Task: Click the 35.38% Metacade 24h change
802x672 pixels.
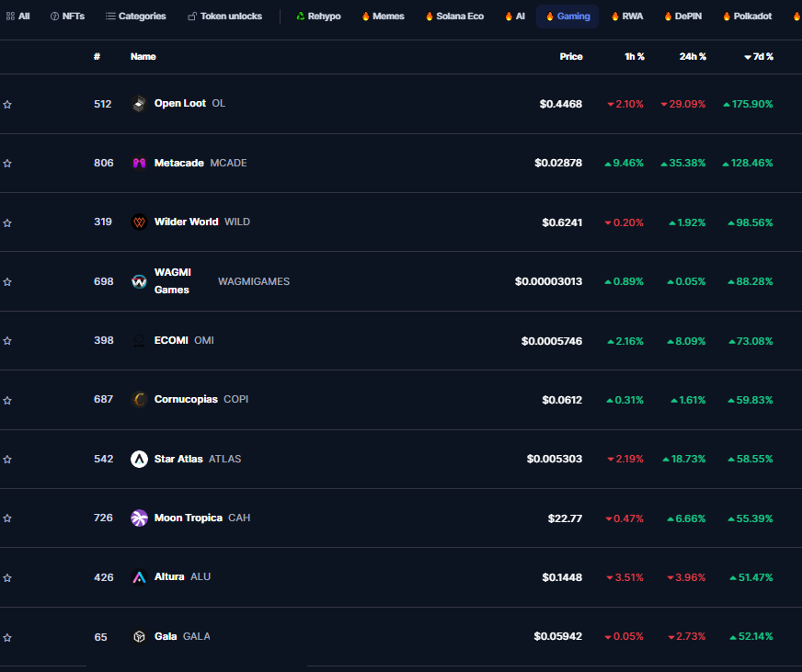Action: coord(682,163)
